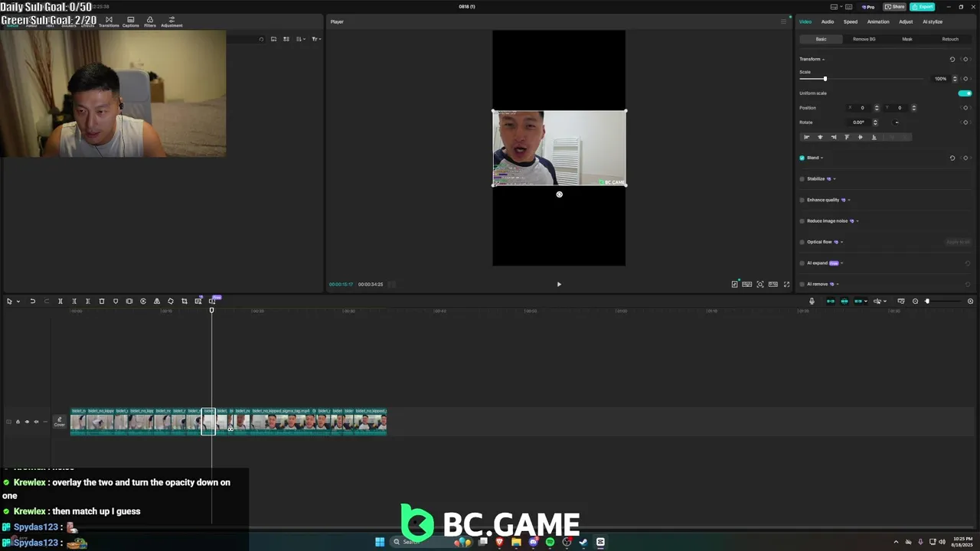Delete the selected clip with trash icon

(102, 302)
